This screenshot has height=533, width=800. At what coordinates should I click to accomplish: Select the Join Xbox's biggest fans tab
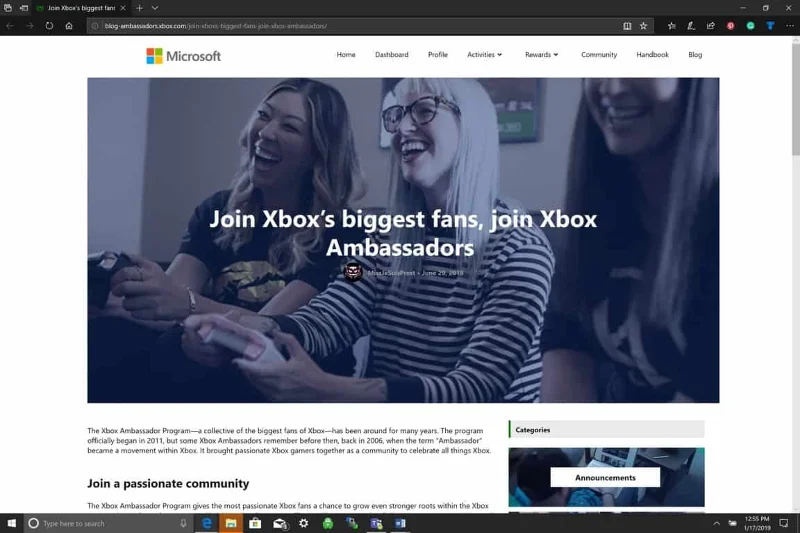[x=81, y=8]
